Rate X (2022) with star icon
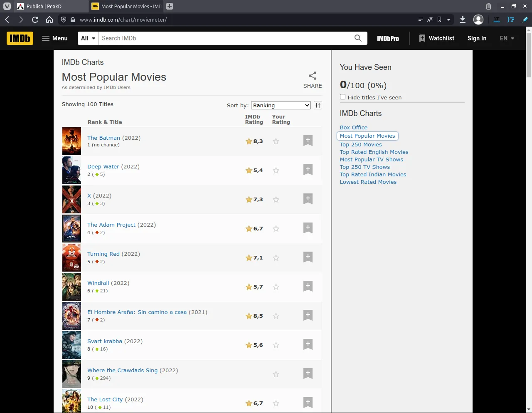532x413 pixels. pos(276,200)
